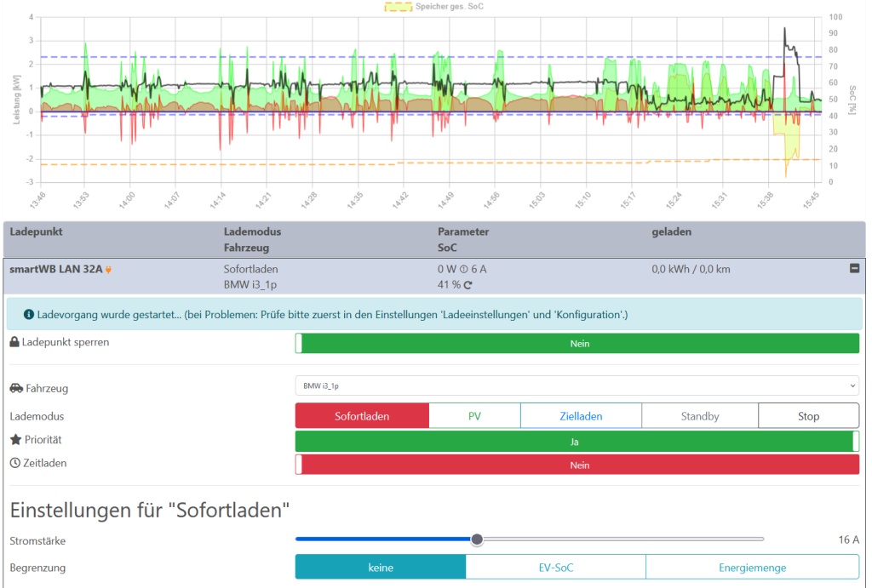Screen dimensions: 872x588
Task: Toggle the Speicher ges. SoC legend swatch
Action: pyautogui.click(x=399, y=7)
